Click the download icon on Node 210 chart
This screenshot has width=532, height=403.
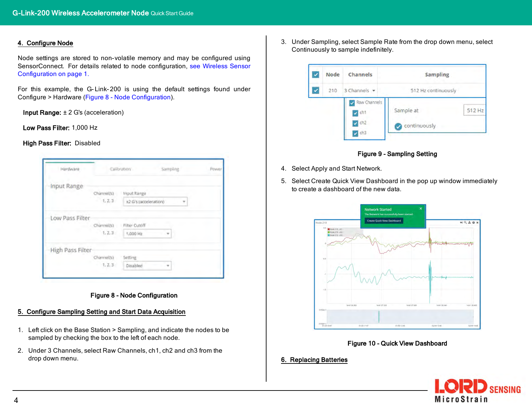click(x=469, y=223)
